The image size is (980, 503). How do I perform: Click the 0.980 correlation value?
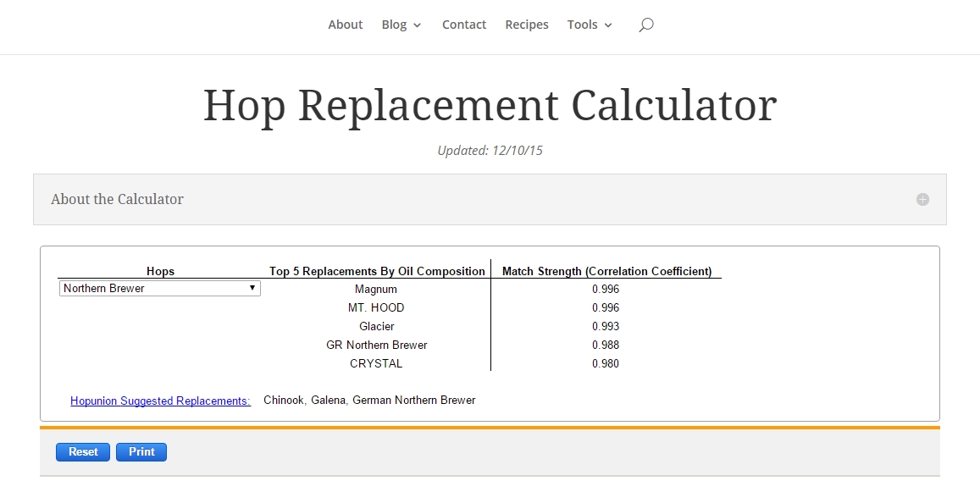point(606,364)
